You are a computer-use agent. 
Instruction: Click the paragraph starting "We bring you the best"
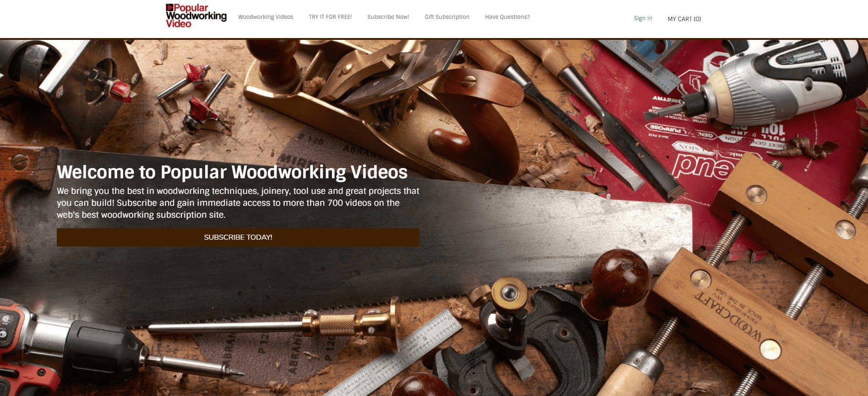click(x=238, y=203)
